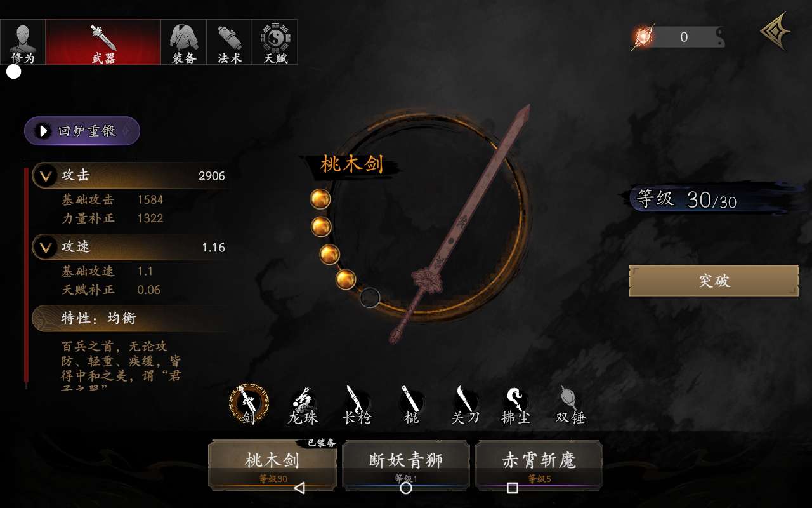Click the 突破 breakthrough button
The width and height of the screenshot is (812, 508).
click(x=714, y=281)
